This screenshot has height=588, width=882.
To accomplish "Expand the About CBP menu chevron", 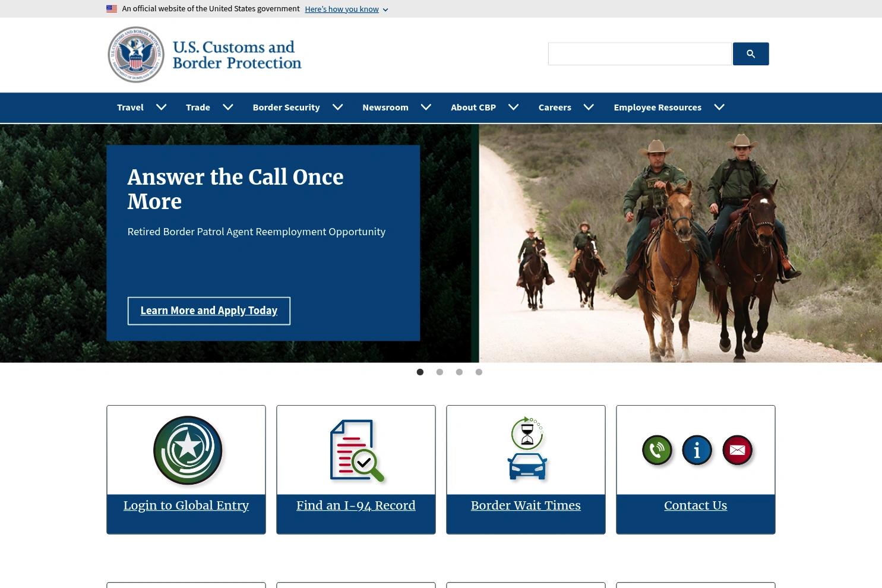I will tap(514, 108).
